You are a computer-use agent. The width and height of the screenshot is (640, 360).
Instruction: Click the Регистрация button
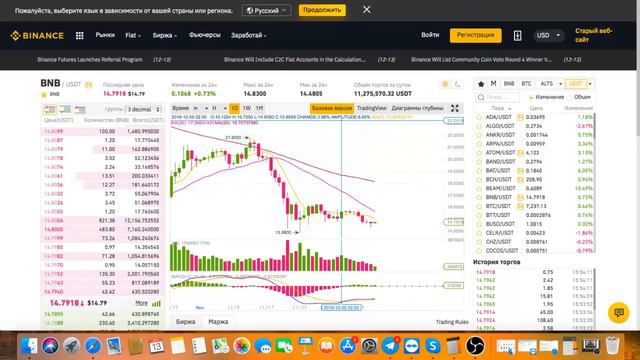(476, 35)
